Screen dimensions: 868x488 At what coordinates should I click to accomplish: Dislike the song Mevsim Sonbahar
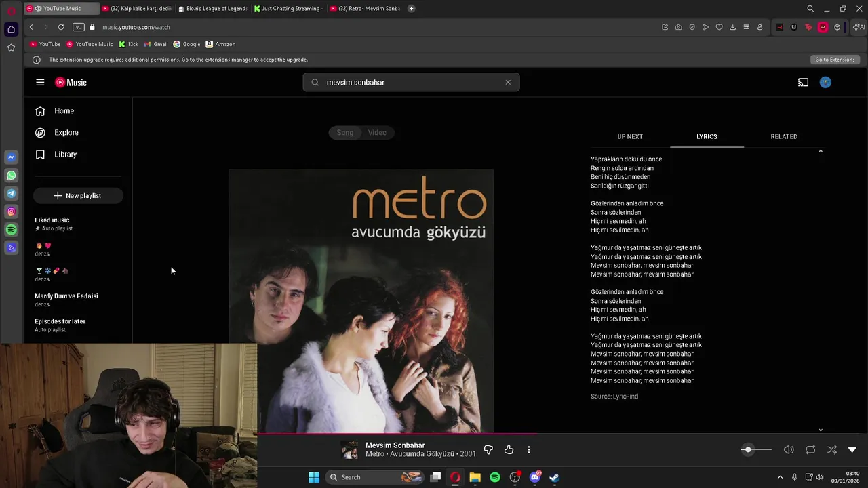(488, 449)
